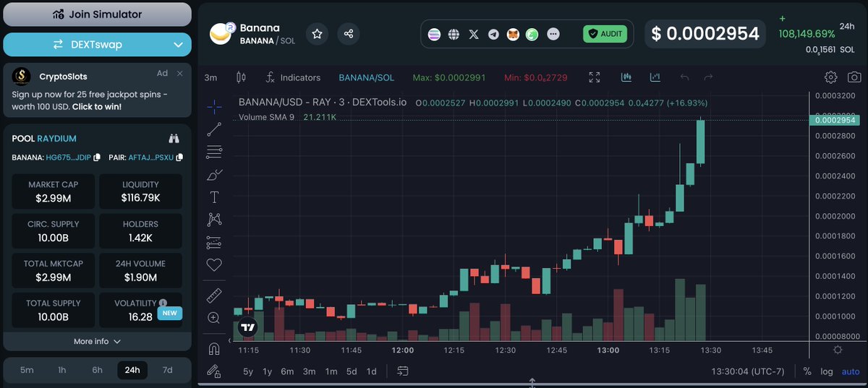Viewport: 868px width, 388px height.
Task: Set chart date range to 5y
Action: (248, 371)
